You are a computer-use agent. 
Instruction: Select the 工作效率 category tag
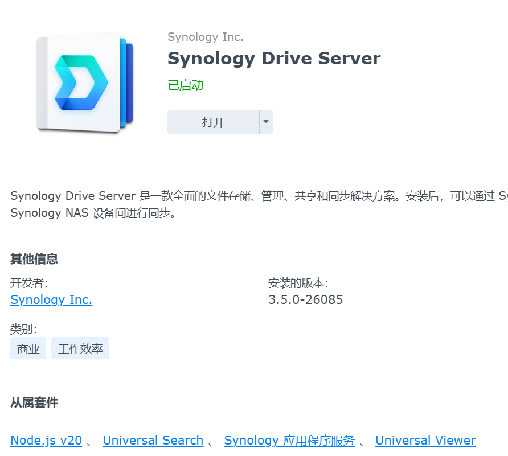tap(80, 348)
